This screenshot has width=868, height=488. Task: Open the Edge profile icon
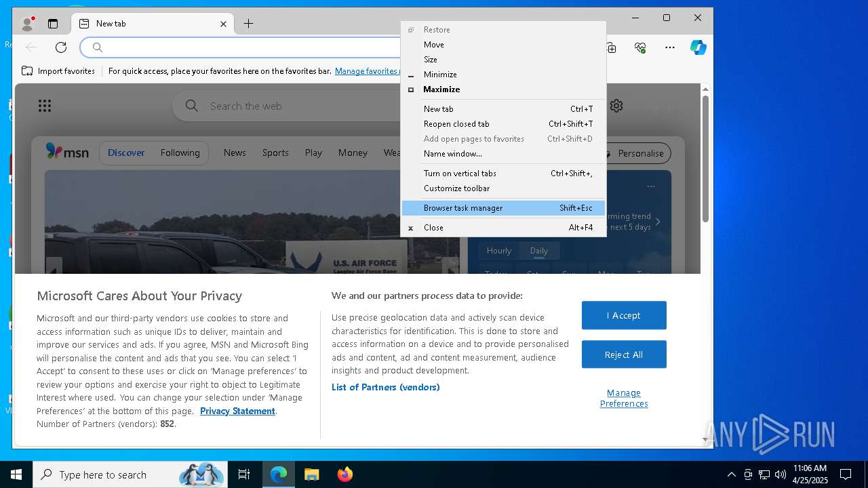point(27,24)
